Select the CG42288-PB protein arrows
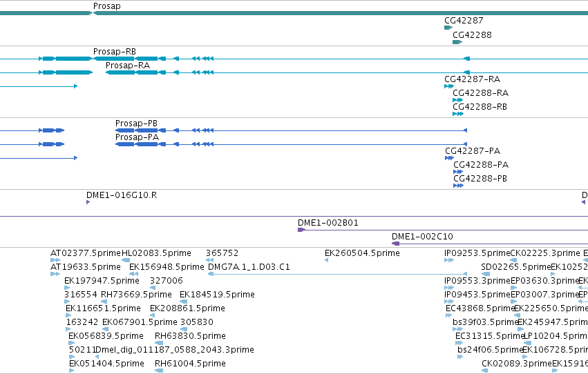Viewport: 588px width, 374px height. pos(458,186)
